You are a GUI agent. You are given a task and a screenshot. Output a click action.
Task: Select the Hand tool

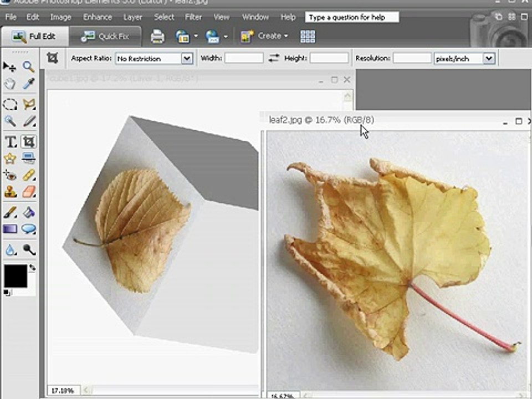[9, 84]
